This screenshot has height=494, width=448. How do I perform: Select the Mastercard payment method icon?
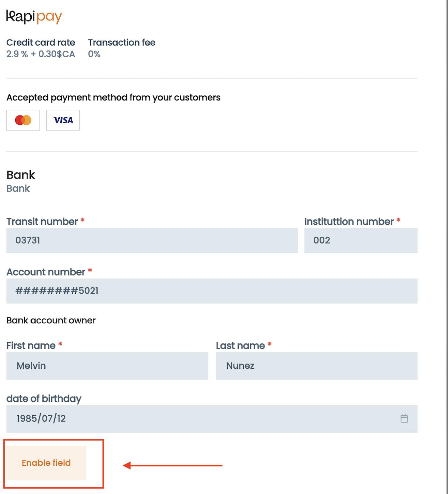point(23,120)
